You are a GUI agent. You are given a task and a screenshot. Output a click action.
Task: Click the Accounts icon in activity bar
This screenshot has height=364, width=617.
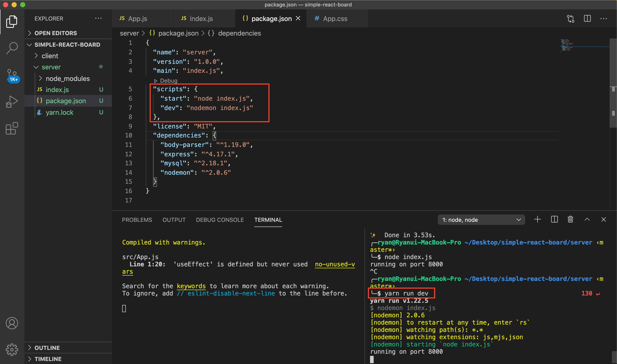point(12,323)
